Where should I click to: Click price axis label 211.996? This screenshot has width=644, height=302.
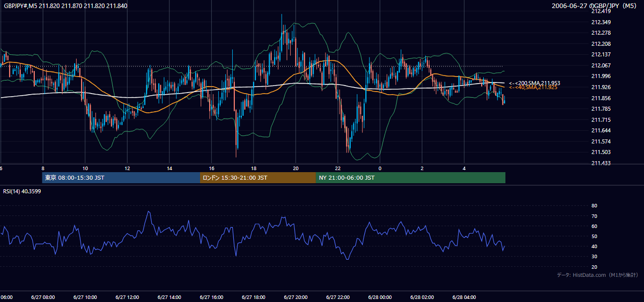(601, 76)
